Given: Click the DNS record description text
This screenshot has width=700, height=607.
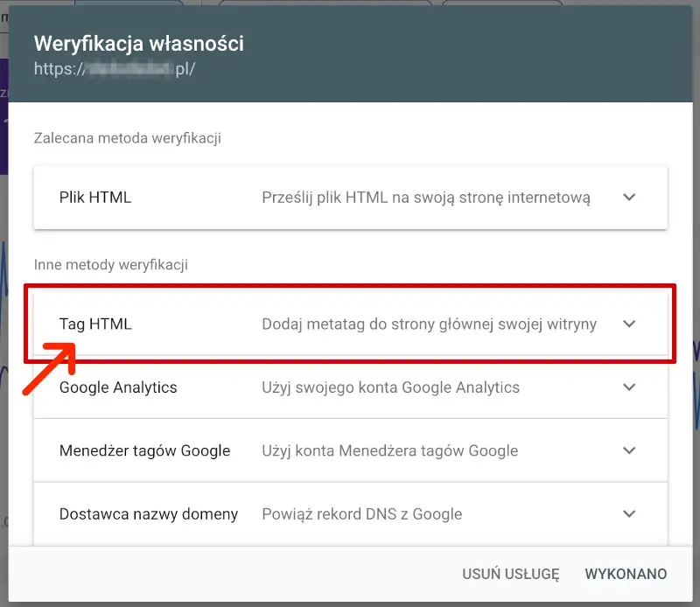Looking at the screenshot, I should pos(363,513).
